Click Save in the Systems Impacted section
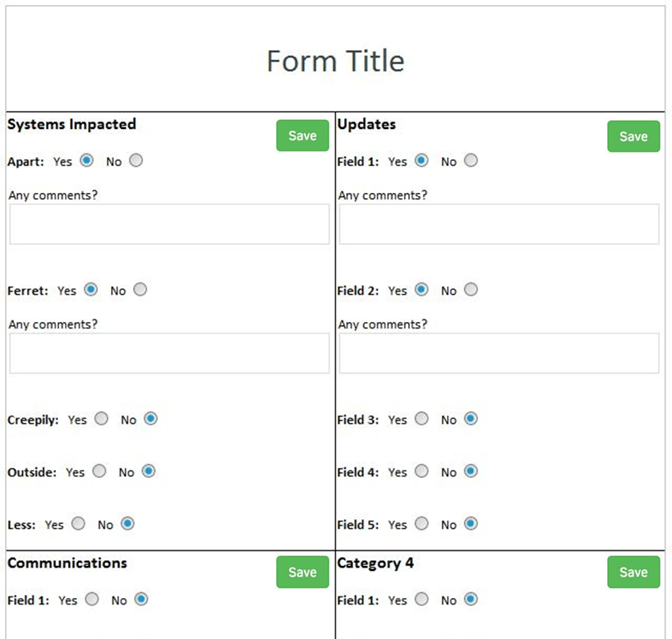This screenshot has width=672, height=639. pyautogui.click(x=301, y=135)
